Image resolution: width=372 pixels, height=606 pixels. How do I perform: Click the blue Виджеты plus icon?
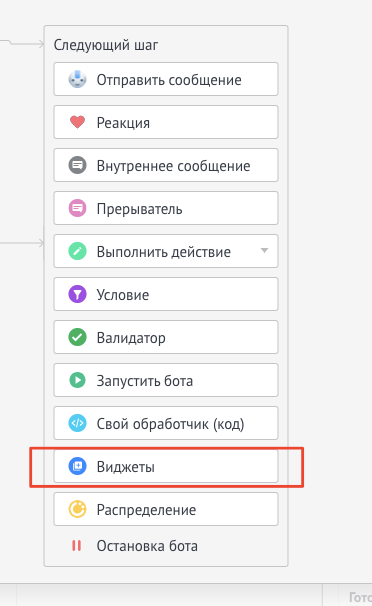coord(77,466)
